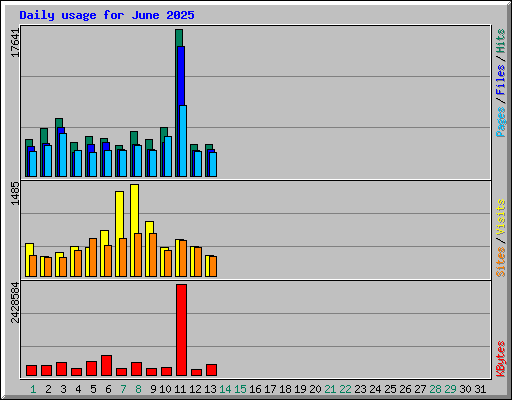The width and height of the screenshot is (512, 400).
Task: Click the yellow Visits bar for day 7
Action: pos(119,215)
